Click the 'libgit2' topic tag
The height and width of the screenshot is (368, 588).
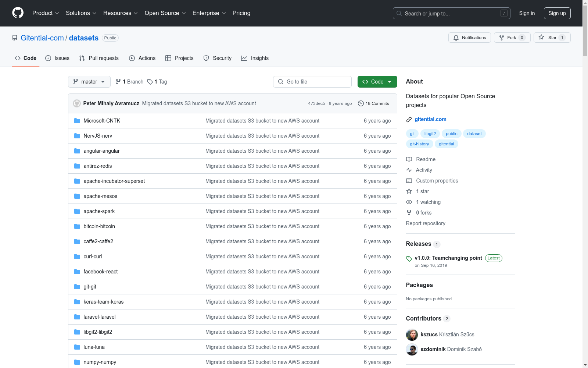[430, 134]
